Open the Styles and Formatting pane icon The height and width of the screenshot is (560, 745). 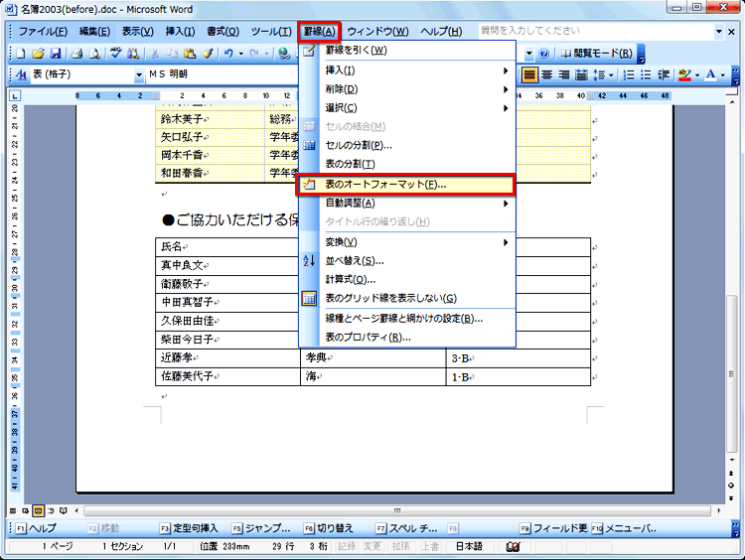pyautogui.click(x=22, y=74)
